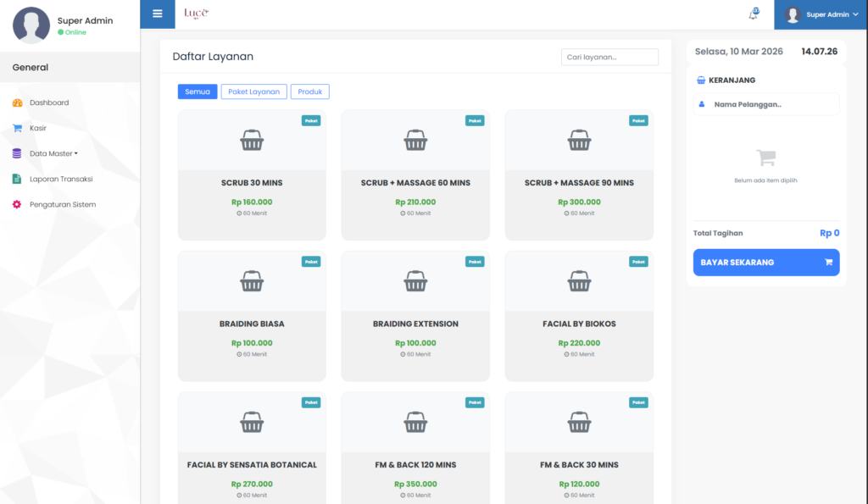Click the Luce logo in the header

pos(196,14)
